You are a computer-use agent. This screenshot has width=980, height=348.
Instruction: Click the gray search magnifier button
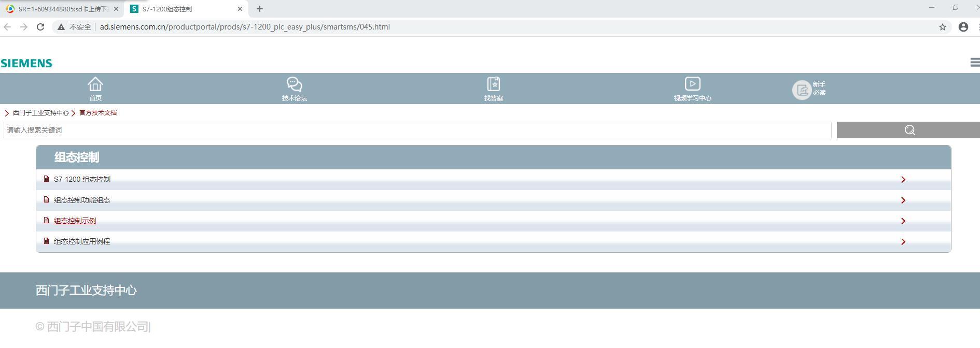click(x=908, y=130)
